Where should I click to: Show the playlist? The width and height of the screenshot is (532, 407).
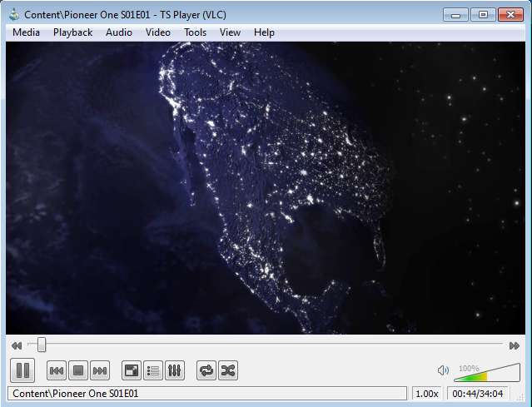click(x=153, y=370)
